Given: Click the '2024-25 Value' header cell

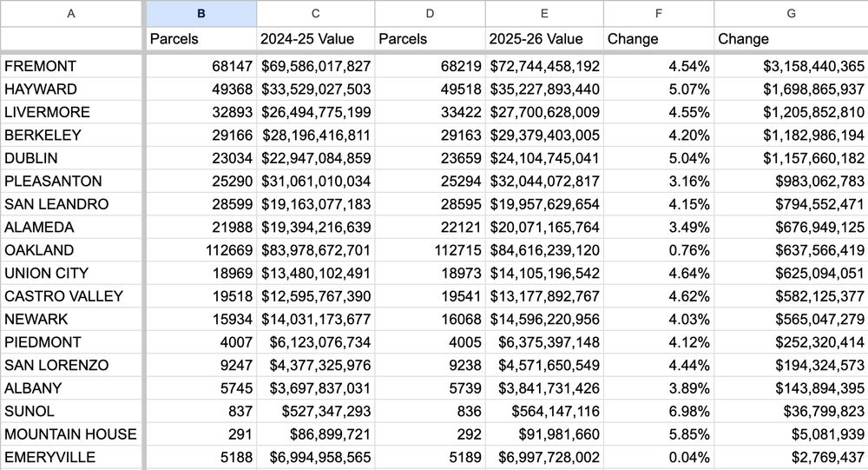Looking at the screenshot, I should (316, 39).
